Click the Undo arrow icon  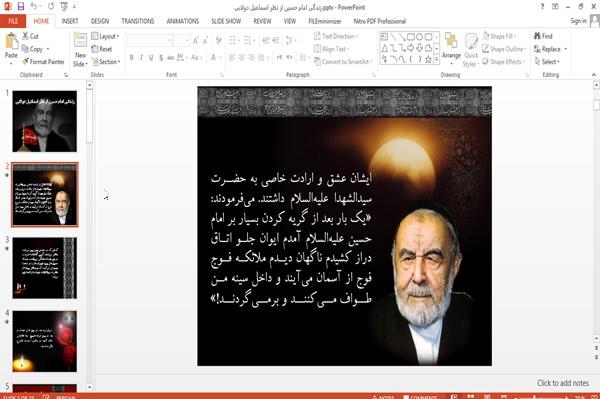click(34, 7)
